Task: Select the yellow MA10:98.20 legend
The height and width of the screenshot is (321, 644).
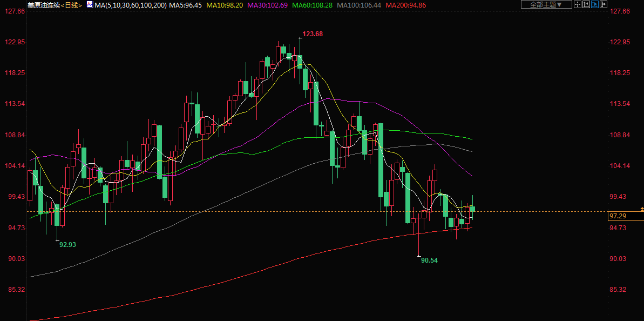Action: pos(225,5)
